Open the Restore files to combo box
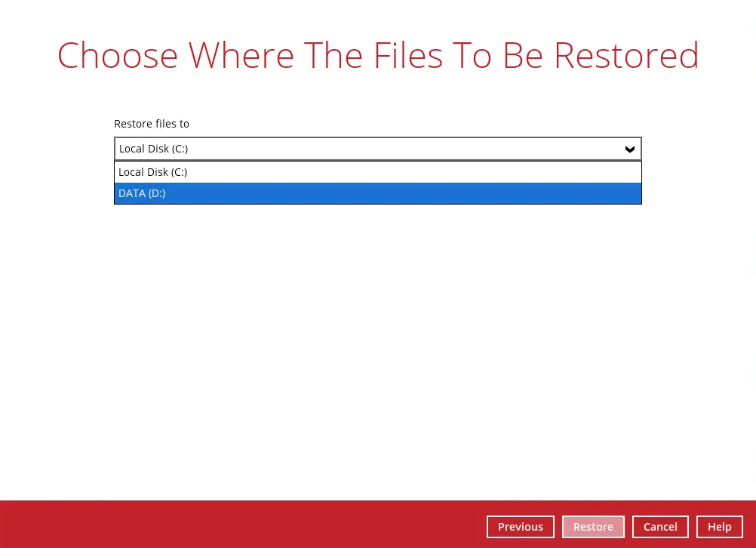 [x=377, y=149]
